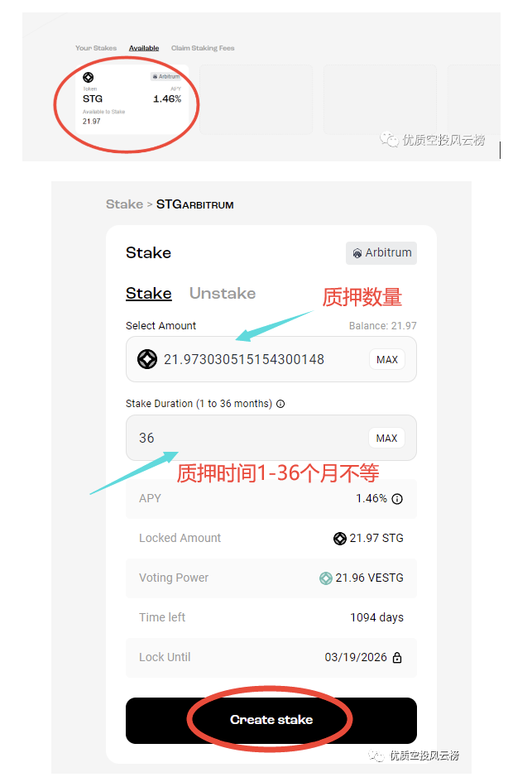Click the STG token logo in card
This screenshot has height=777, width=532.
(89, 77)
